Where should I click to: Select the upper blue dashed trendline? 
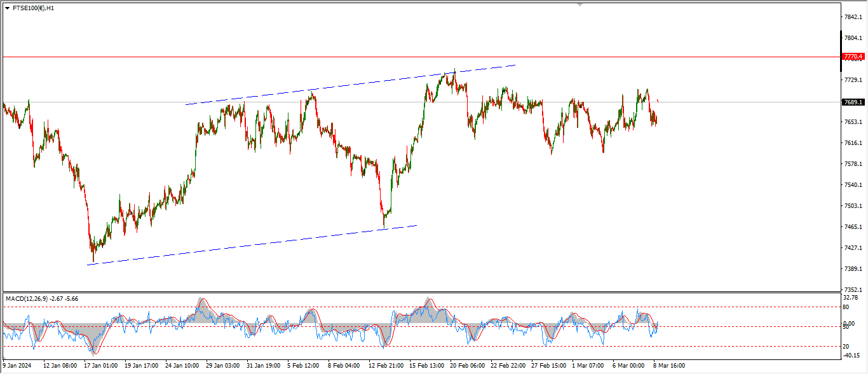(349, 85)
